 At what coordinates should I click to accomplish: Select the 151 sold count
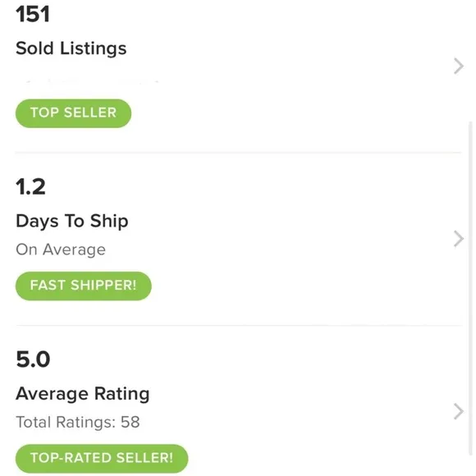[x=33, y=14]
